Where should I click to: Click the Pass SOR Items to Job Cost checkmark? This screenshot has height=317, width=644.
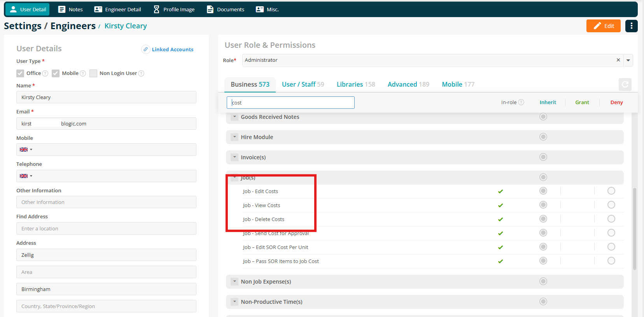500,261
